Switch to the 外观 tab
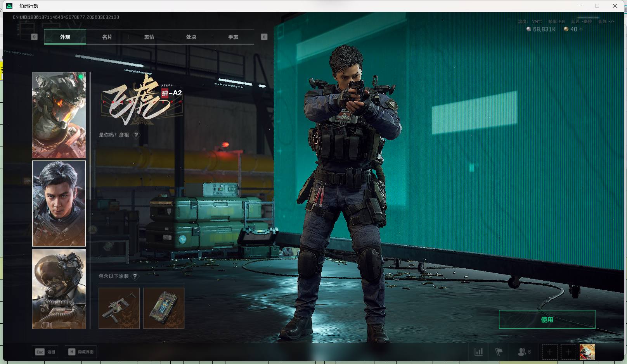The image size is (627, 364). (x=65, y=37)
